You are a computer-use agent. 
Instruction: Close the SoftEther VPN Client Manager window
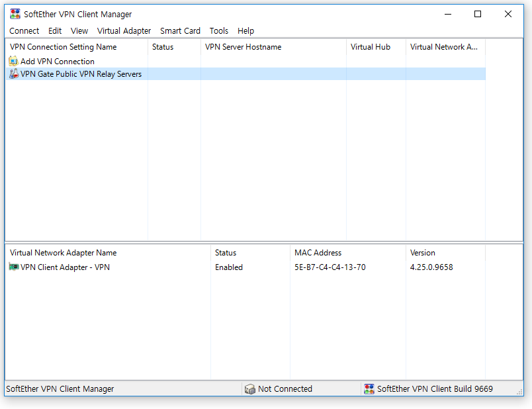tap(508, 14)
